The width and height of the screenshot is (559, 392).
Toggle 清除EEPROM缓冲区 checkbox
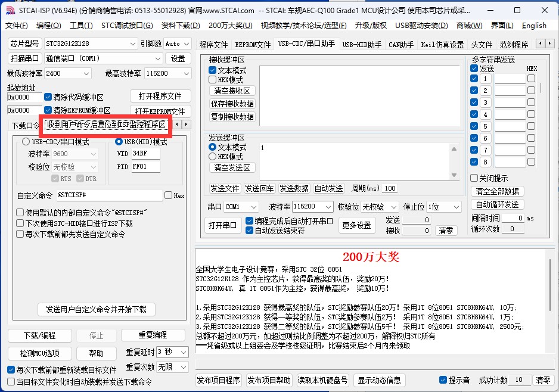tap(48, 110)
